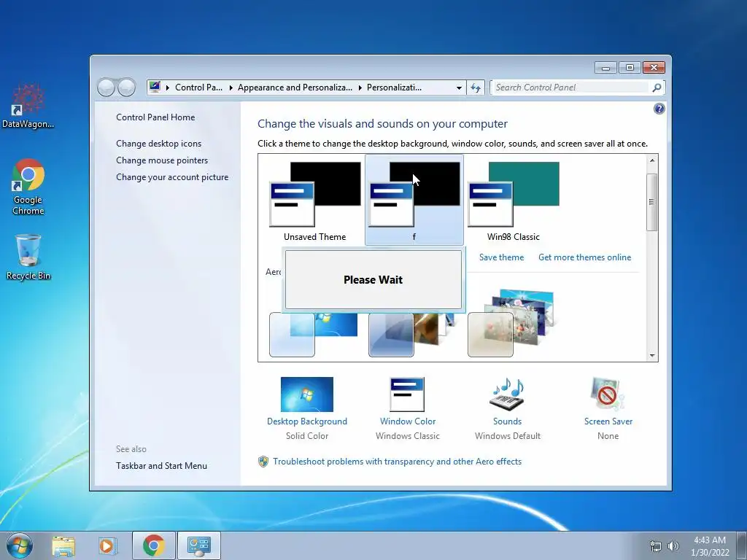Go to Control Panel Home
The height and width of the screenshot is (560, 747).
tap(155, 117)
